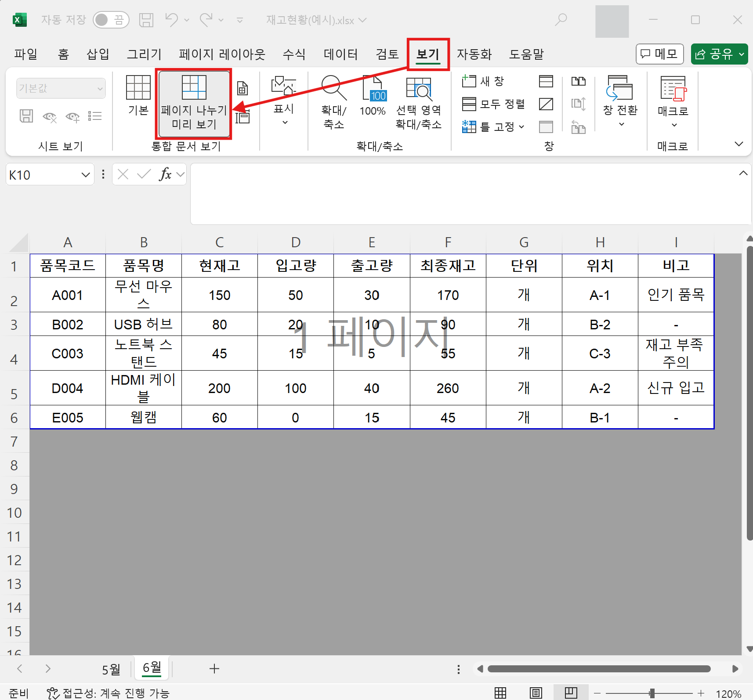Screen dimensions: 753x700
Task: Open search with the magnifier icon
Action: (x=561, y=20)
